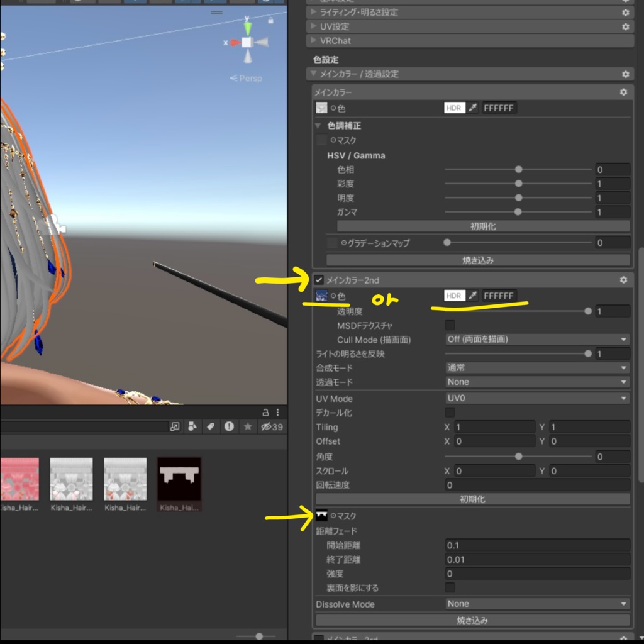Expand the ライティング・明るさ設定 section
The height and width of the screenshot is (644, 644).
(x=313, y=12)
